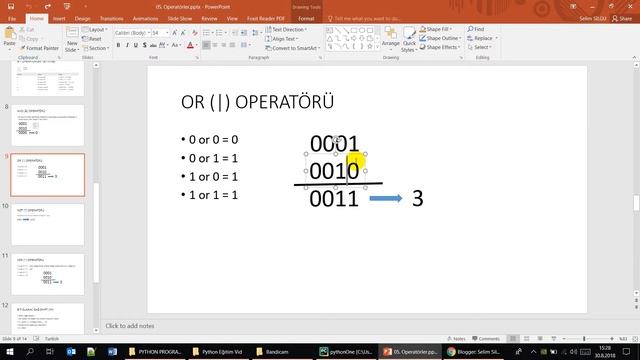
Task: Click the red font color A button
Action: point(190,45)
